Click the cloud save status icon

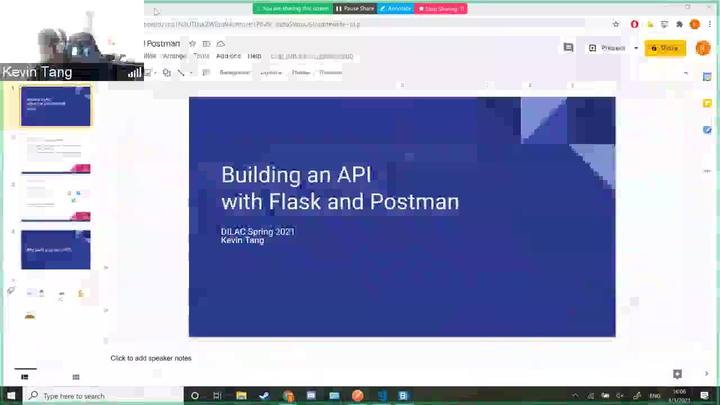click(x=221, y=44)
